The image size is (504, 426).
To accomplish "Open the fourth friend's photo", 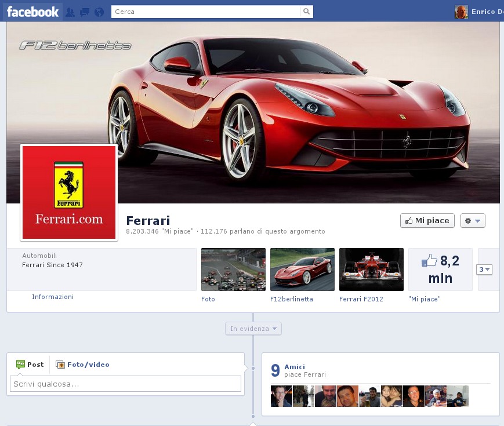I will (347, 396).
